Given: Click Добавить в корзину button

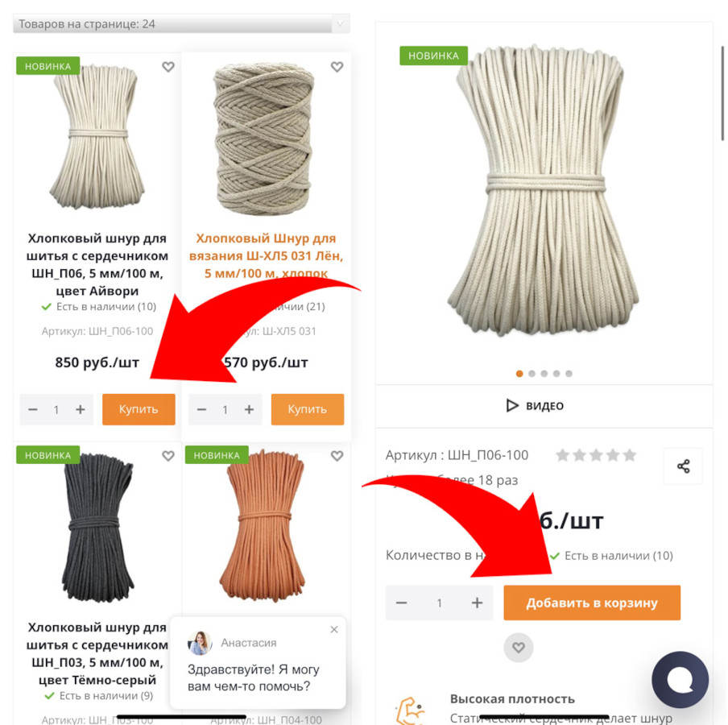Looking at the screenshot, I should pyautogui.click(x=592, y=603).
